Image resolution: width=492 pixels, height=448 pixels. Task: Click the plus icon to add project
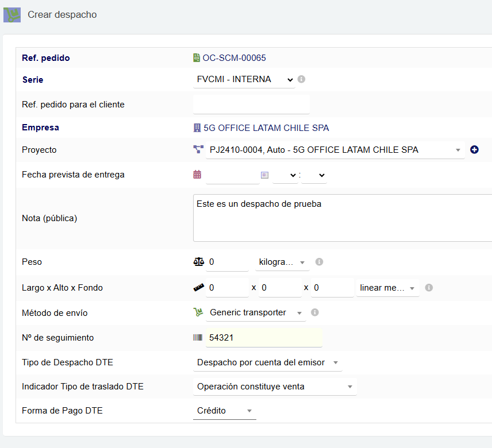pyautogui.click(x=474, y=150)
